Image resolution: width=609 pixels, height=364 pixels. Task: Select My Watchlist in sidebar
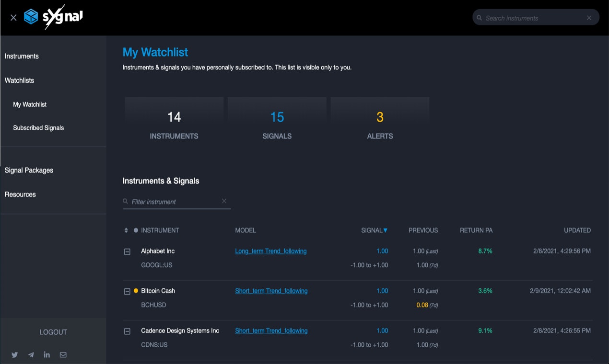point(30,104)
